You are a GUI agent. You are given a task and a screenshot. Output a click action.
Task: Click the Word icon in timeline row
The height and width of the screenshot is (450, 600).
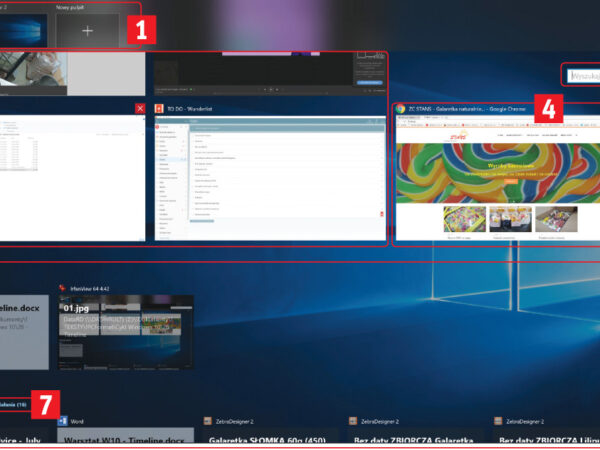coord(62,422)
